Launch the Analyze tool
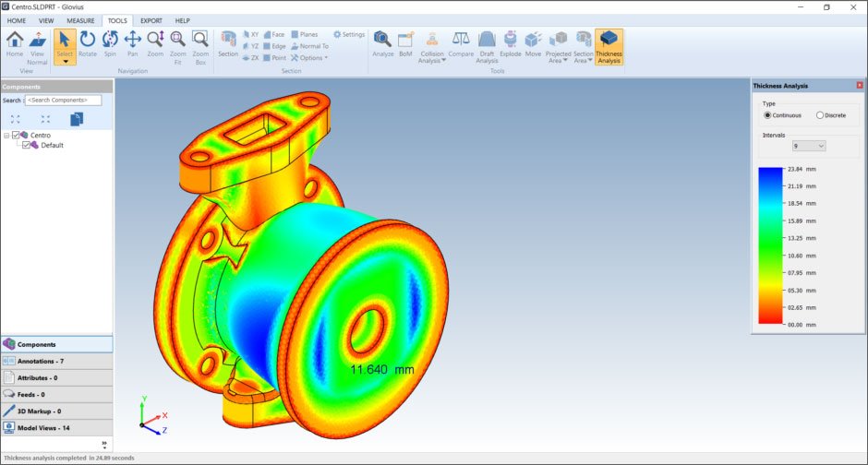This screenshot has width=868, height=465. point(382,44)
